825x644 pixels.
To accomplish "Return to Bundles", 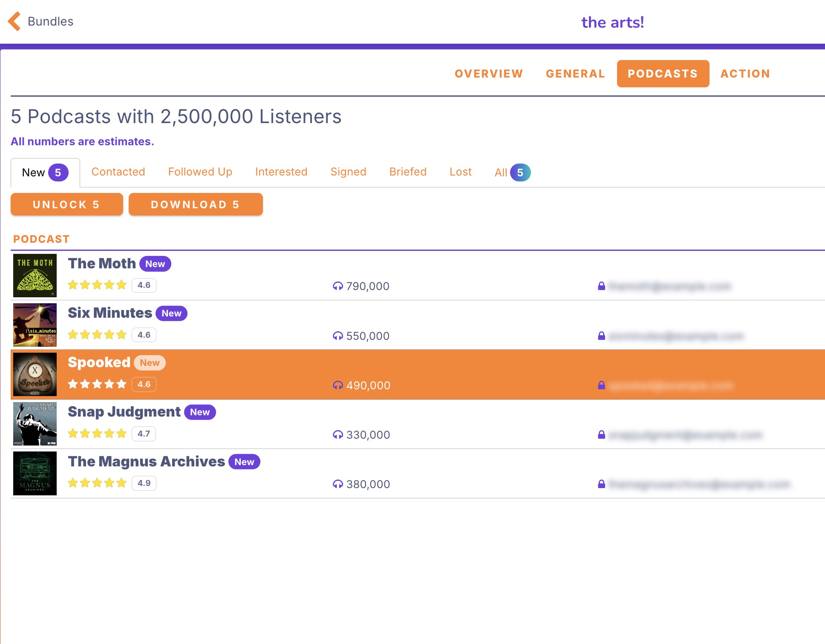I will pos(50,21).
